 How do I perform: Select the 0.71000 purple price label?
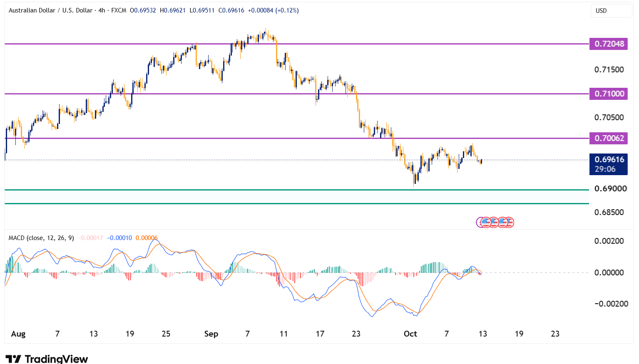point(609,94)
